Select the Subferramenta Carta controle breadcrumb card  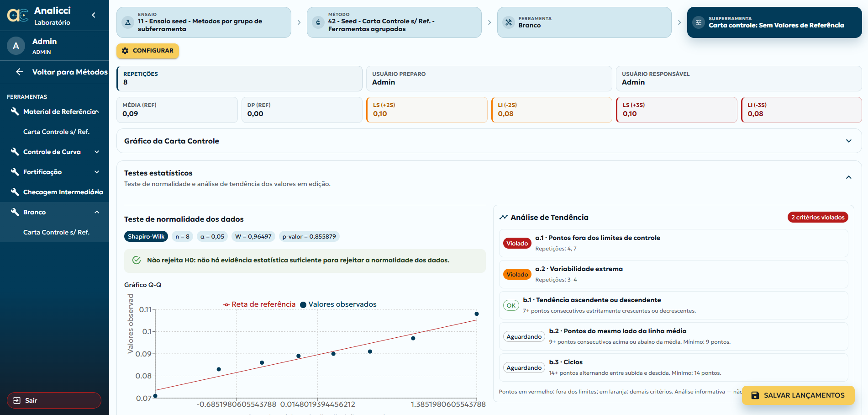click(x=774, y=22)
